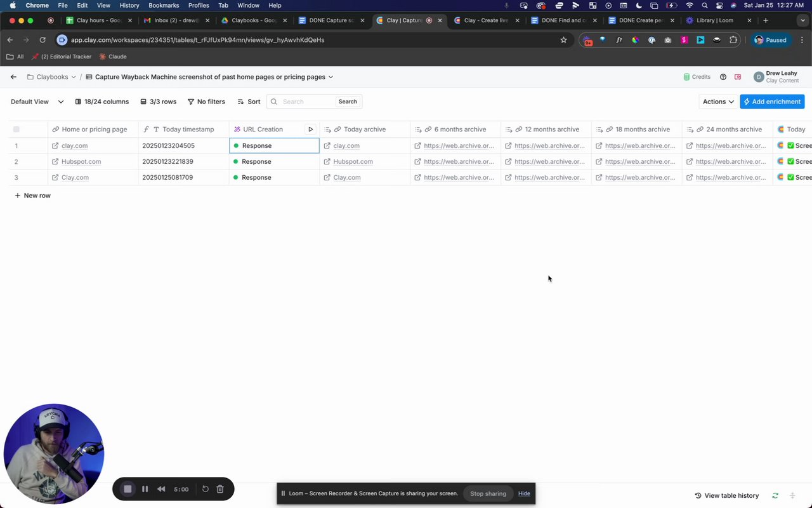The height and width of the screenshot is (508, 812).
Task: Select the 18 months archive column header
Action: click(637, 130)
